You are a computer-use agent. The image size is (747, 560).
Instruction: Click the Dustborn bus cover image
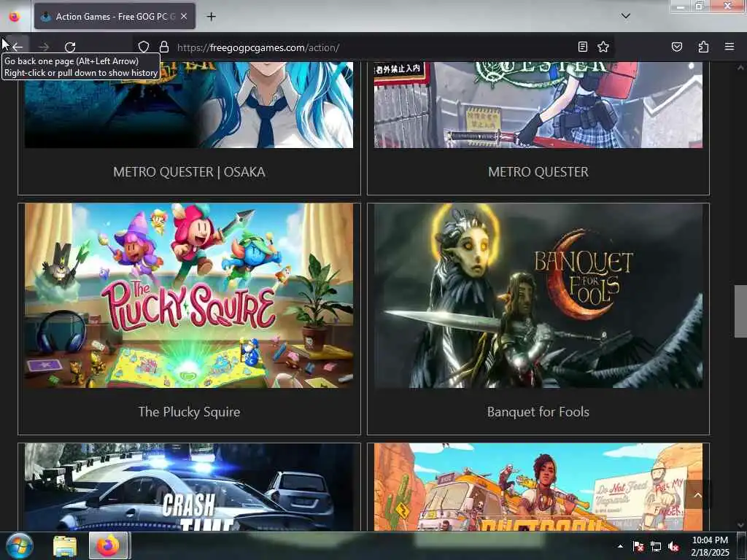click(538, 487)
